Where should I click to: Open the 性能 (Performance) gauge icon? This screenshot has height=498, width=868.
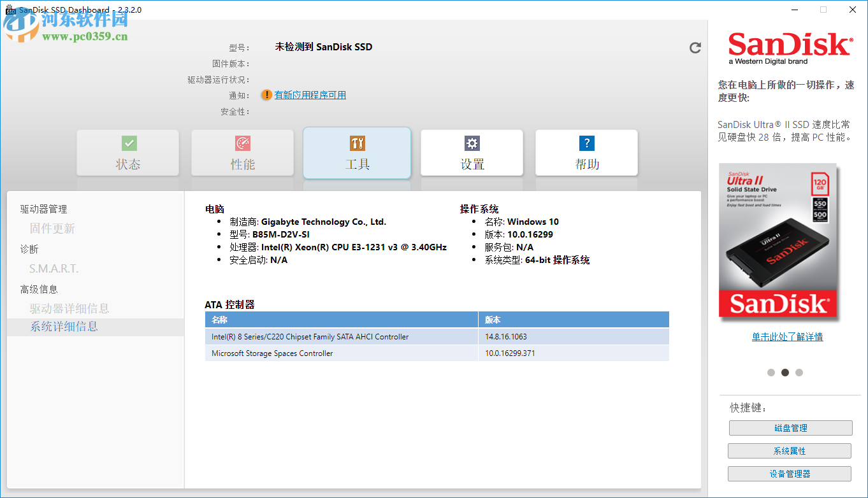coord(242,143)
